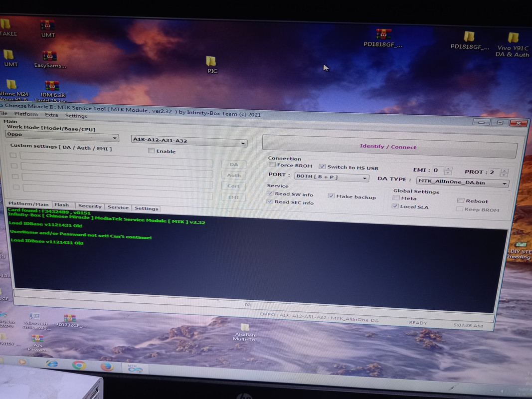Viewport: 532px width, 399px height.
Task: Toggle the Make backup checkbox
Action: pos(331,196)
